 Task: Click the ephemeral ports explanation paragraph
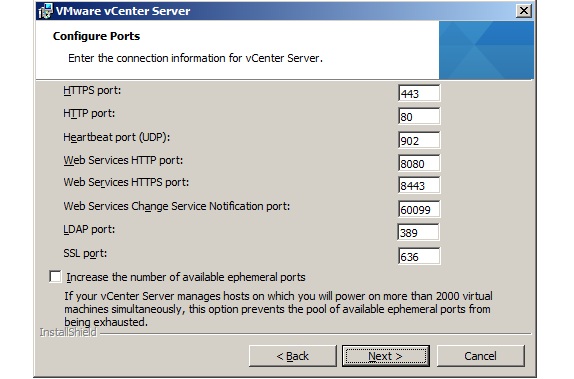pyautogui.click(x=278, y=309)
